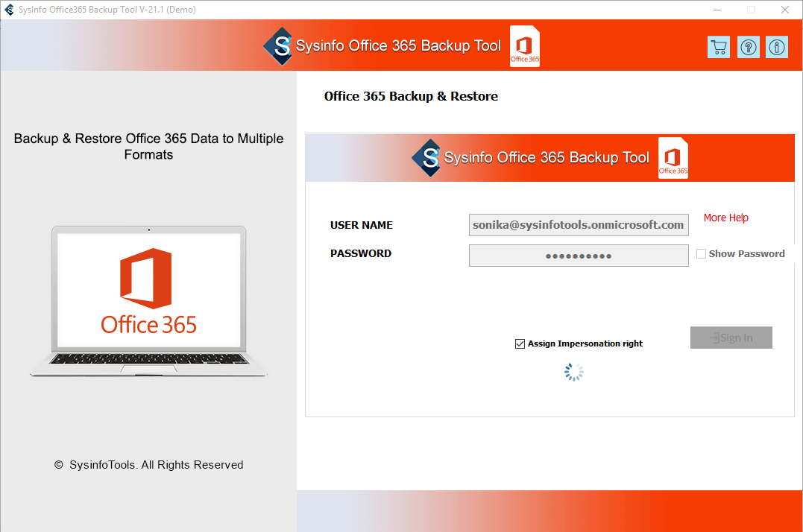This screenshot has height=532, width=803.
Task: Focus the USER NAME input field
Action: (x=579, y=225)
